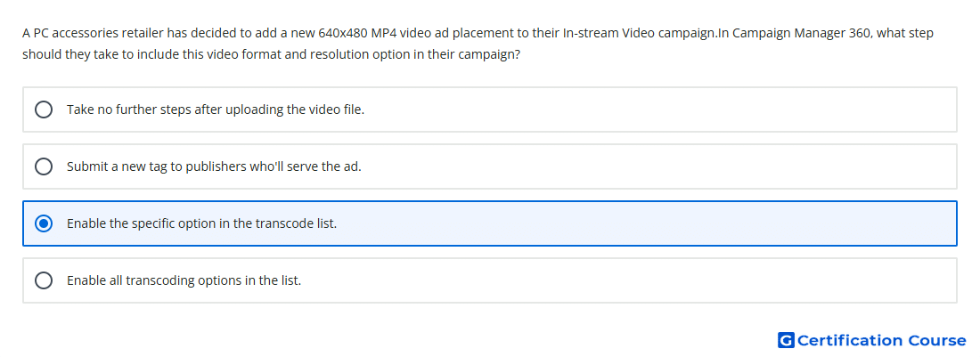The height and width of the screenshot is (357, 980).
Task: Open the 'Certification Course' link
Action: [x=881, y=340]
